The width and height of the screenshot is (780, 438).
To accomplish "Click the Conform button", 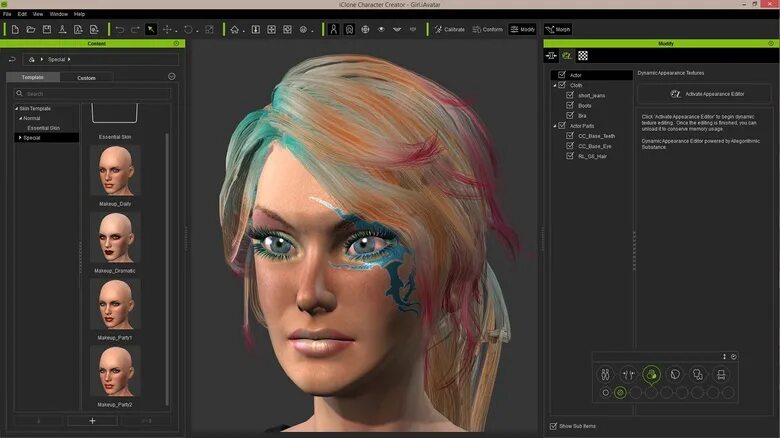I will 488,29.
